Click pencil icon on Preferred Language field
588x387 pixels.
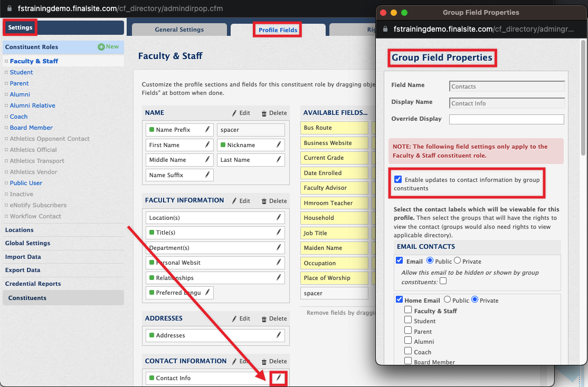click(207, 292)
